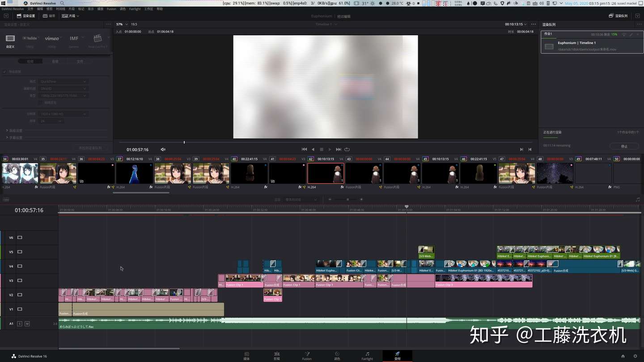Go to next clip in viewer

(x=521, y=149)
